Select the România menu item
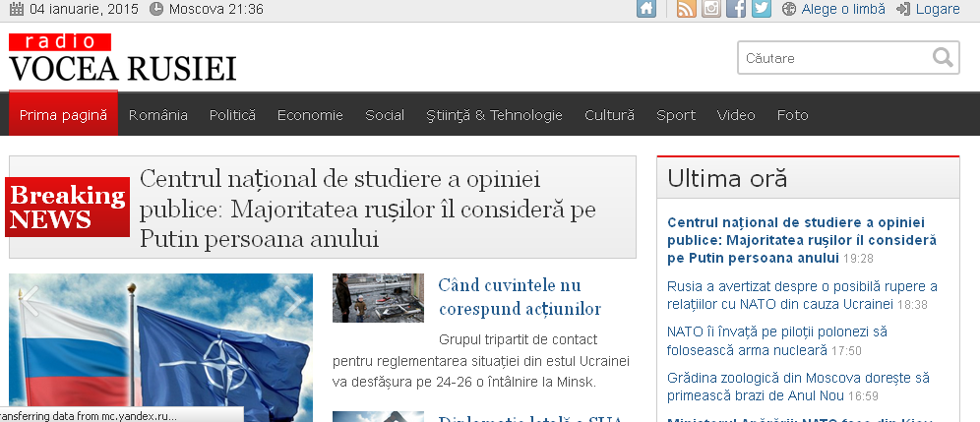Screen dimensions: 980x422 158,115
